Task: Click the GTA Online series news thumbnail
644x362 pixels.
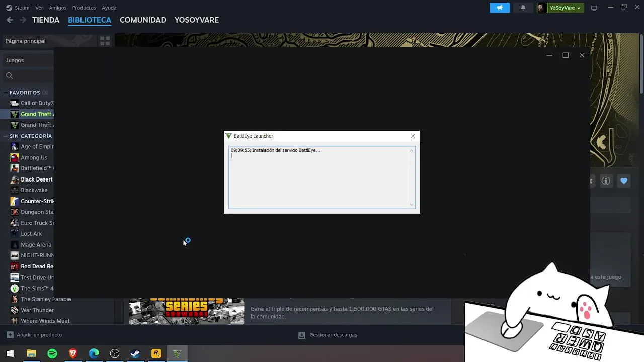Action: (187, 311)
